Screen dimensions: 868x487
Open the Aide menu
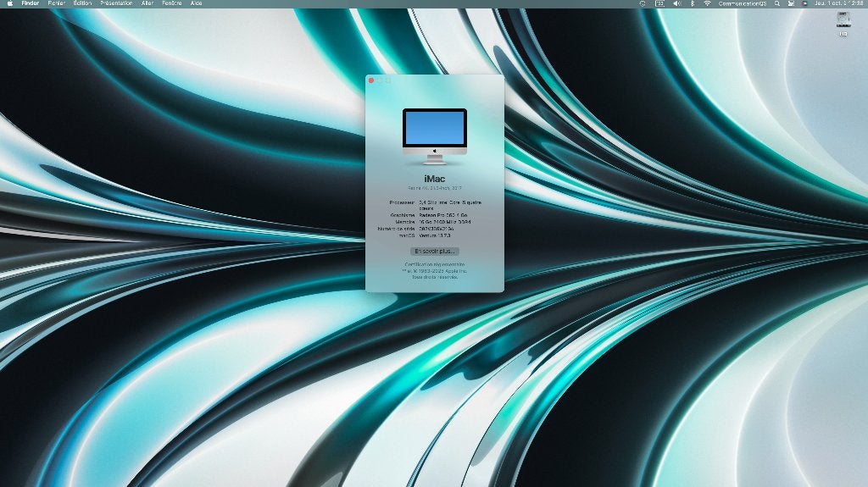[x=196, y=3]
